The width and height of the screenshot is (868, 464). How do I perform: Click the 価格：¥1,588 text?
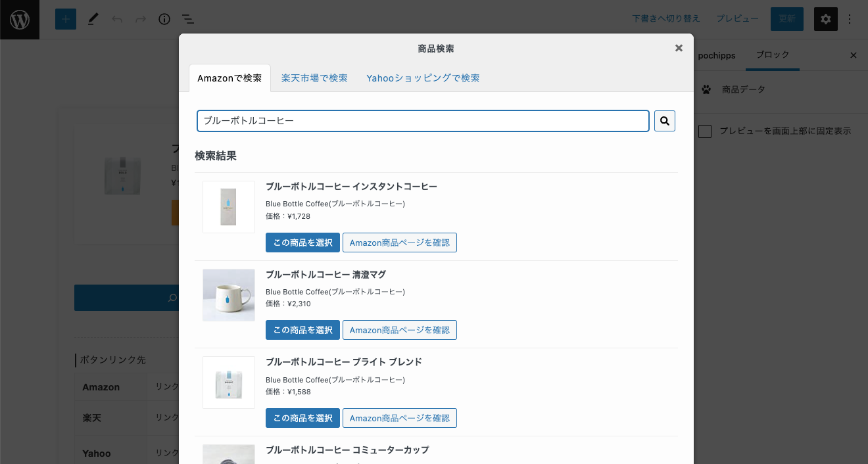[288, 392]
